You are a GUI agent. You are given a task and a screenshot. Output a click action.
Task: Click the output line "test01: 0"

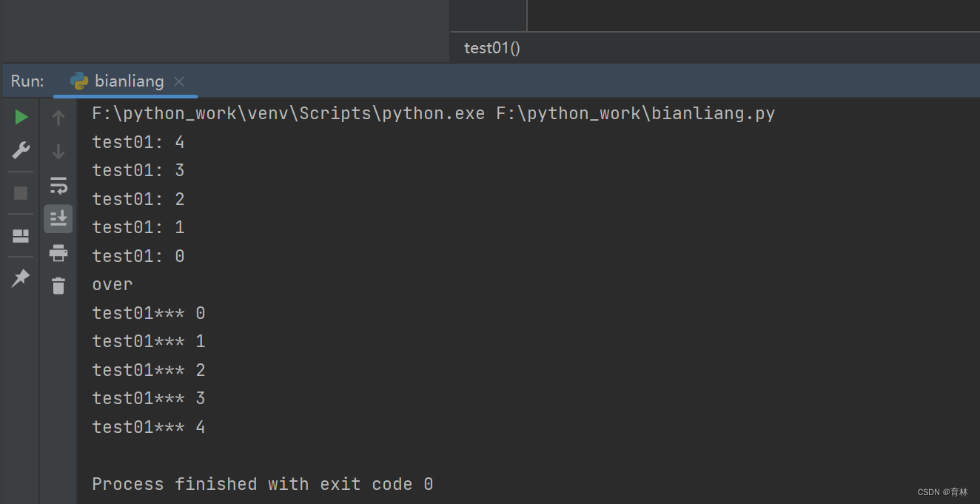pyautogui.click(x=138, y=256)
